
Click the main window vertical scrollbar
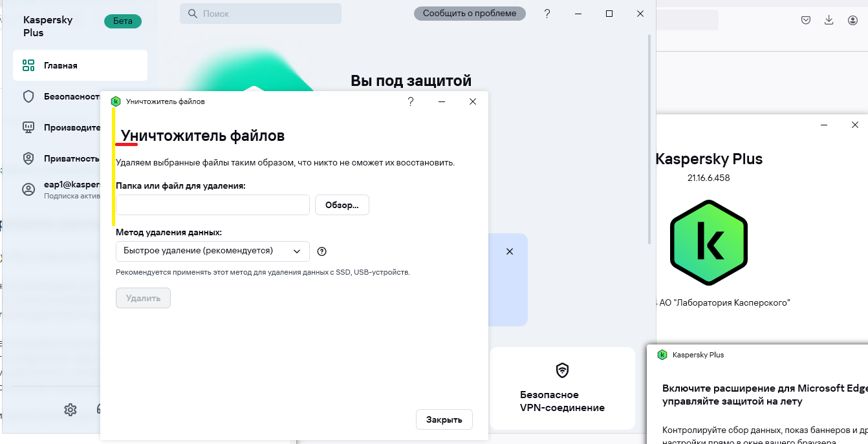point(649,139)
